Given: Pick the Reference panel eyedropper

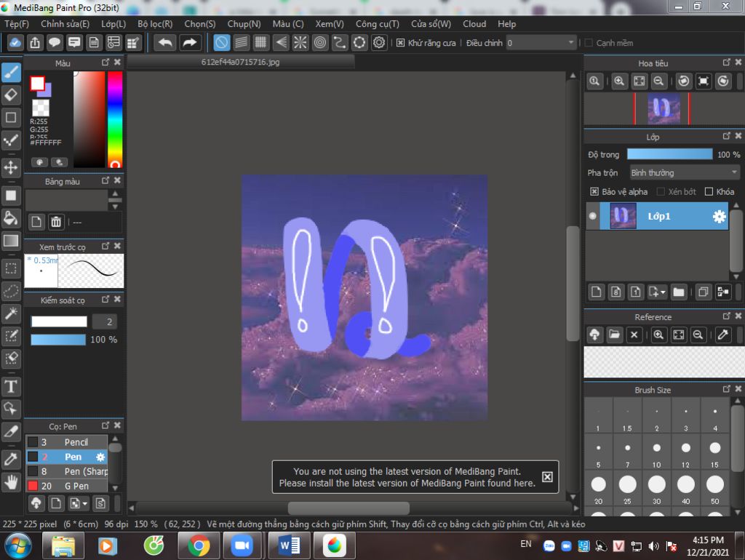Looking at the screenshot, I should point(722,335).
